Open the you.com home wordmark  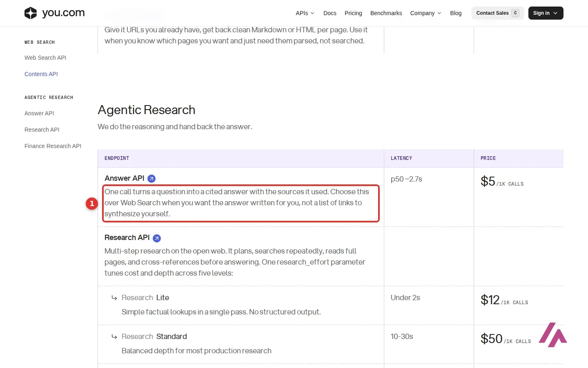click(x=63, y=13)
